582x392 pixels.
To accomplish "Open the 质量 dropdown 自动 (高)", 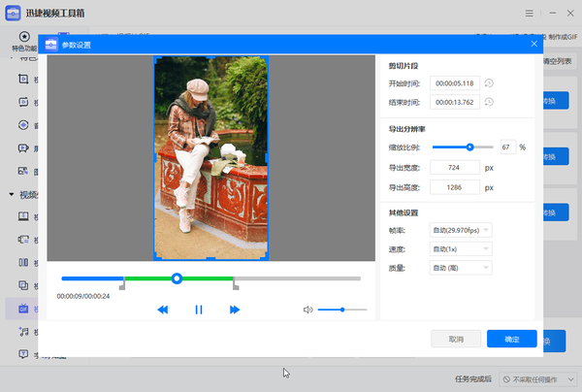I will (461, 268).
